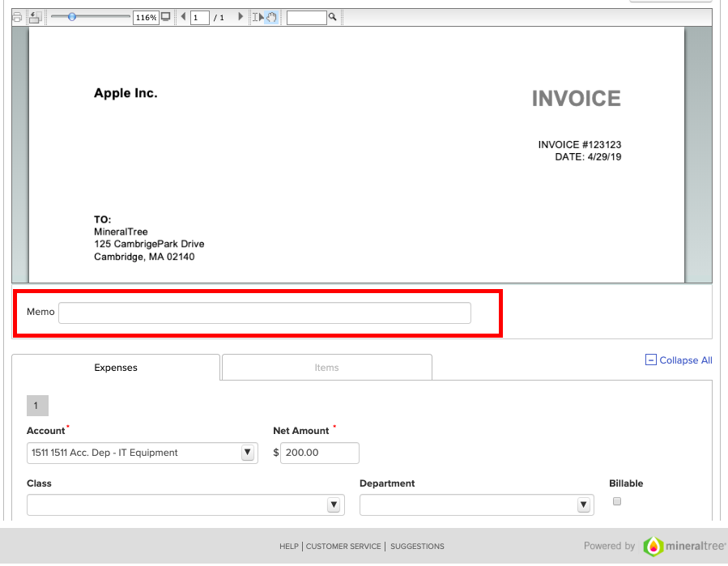Click Collapse All link
The height and width of the screenshot is (566, 728).
click(x=686, y=360)
